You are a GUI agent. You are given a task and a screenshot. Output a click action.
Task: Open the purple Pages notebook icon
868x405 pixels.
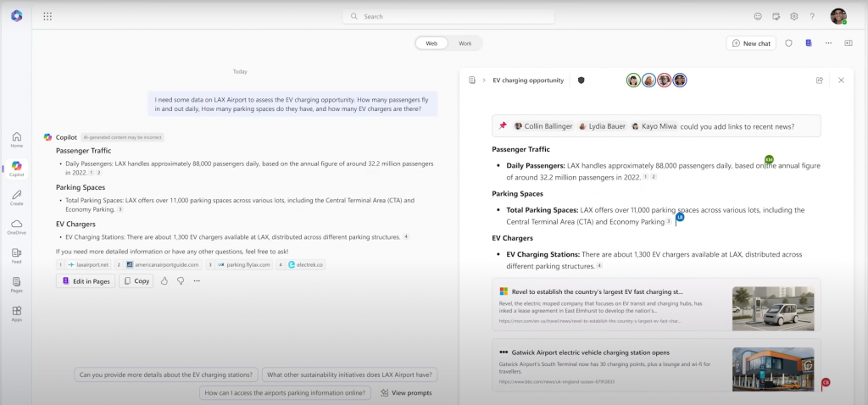click(x=809, y=43)
